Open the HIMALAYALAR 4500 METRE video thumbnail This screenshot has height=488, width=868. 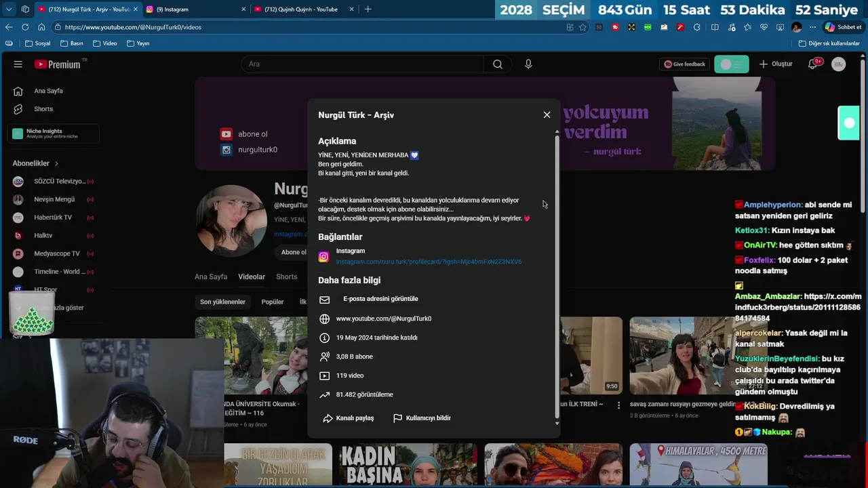pos(698,464)
